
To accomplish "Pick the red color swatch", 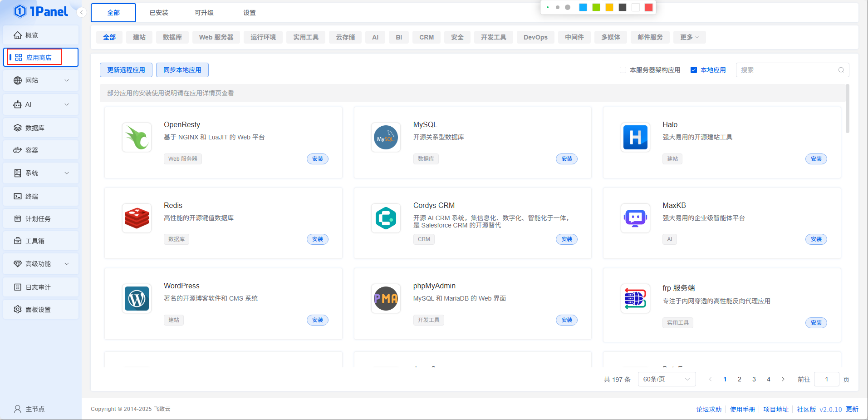I will (x=649, y=7).
